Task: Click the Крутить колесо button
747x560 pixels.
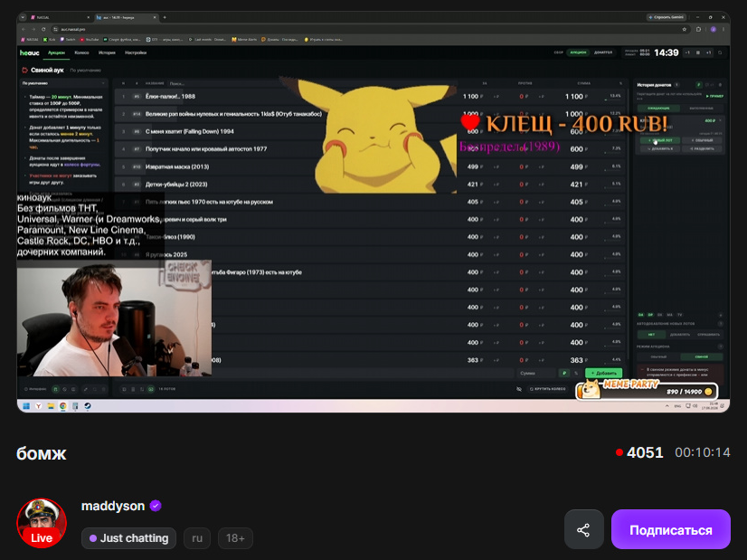Action: click(x=547, y=389)
